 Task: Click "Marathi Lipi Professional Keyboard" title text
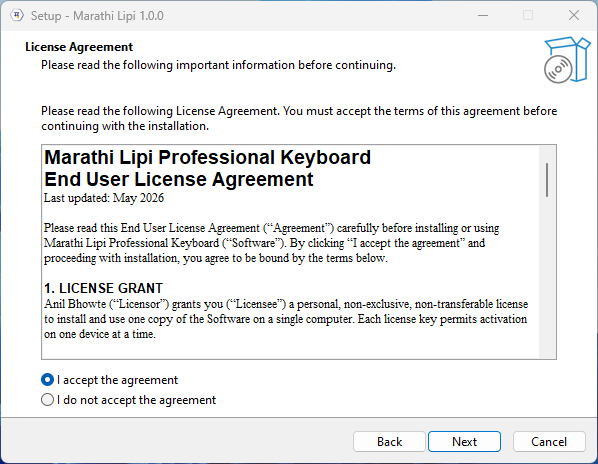[x=207, y=157]
